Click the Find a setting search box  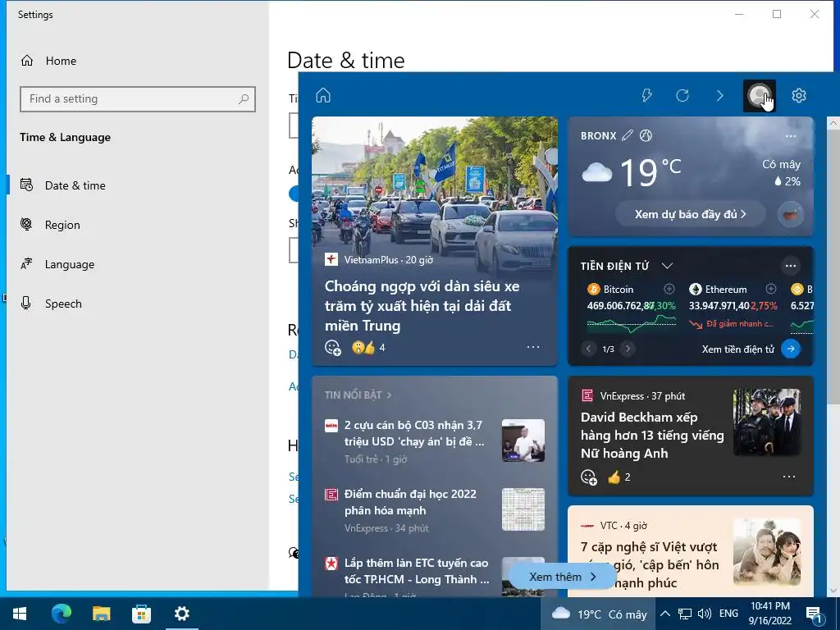pyautogui.click(x=138, y=99)
